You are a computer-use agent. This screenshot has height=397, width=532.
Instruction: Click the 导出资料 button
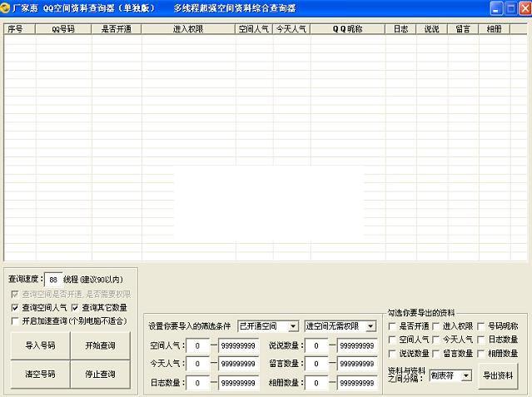[x=498, y=375]
